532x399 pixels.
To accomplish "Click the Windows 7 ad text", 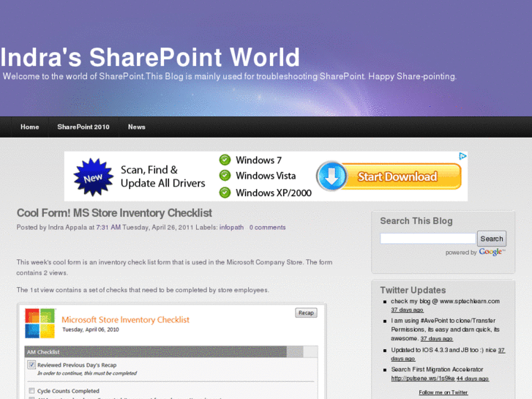I will click(258, 160).
